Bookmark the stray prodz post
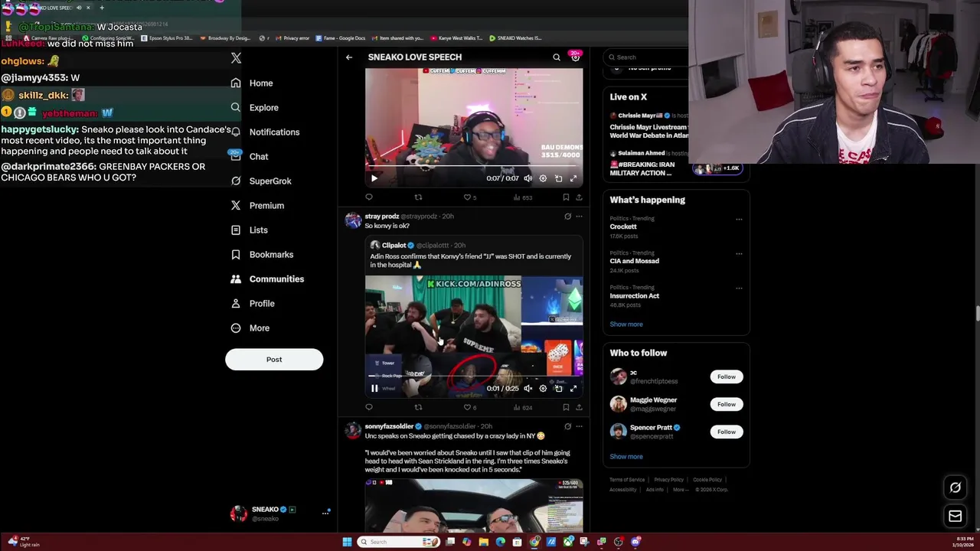Screen dimensions: 980x551 point(566,407)
